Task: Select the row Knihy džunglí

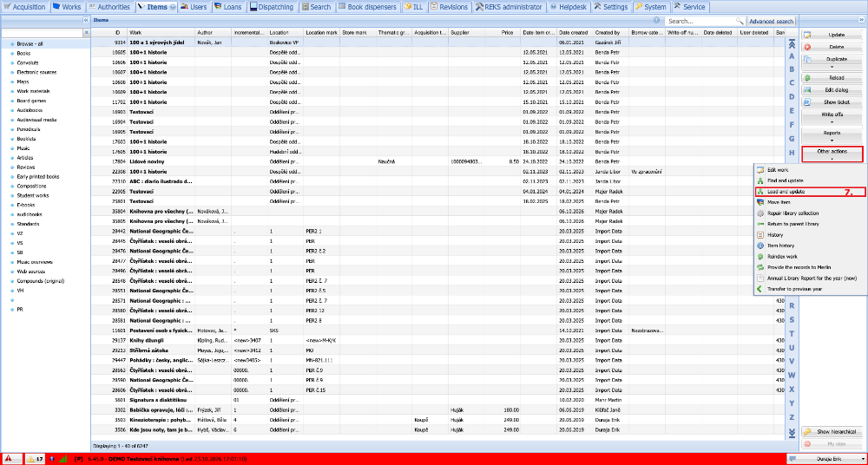Action: point(437,340)
